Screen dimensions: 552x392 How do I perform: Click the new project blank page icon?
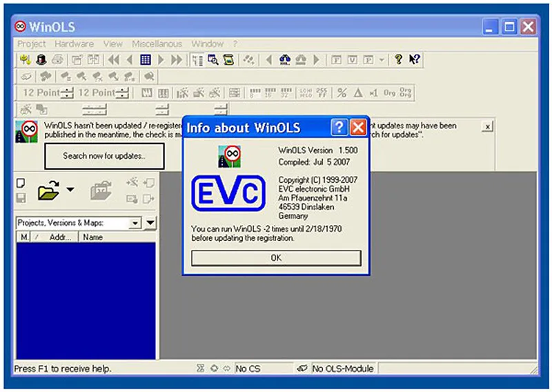(x=21, y=183)
